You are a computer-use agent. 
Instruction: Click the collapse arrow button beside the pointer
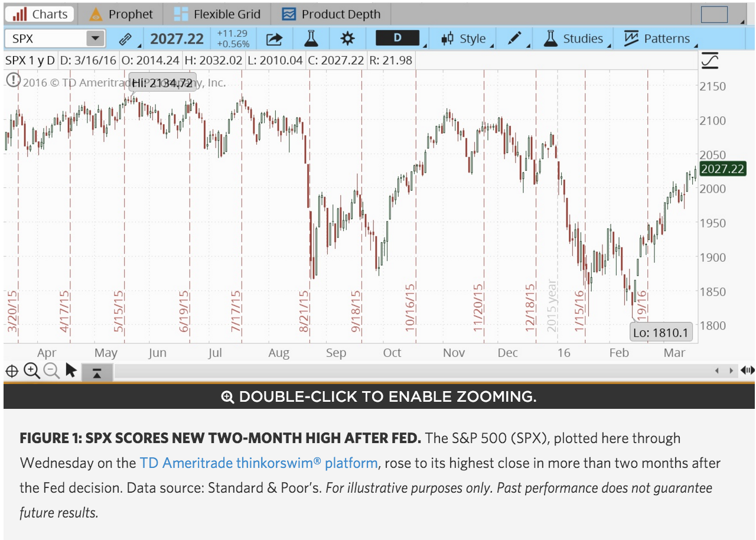click(x=97, y=372)
